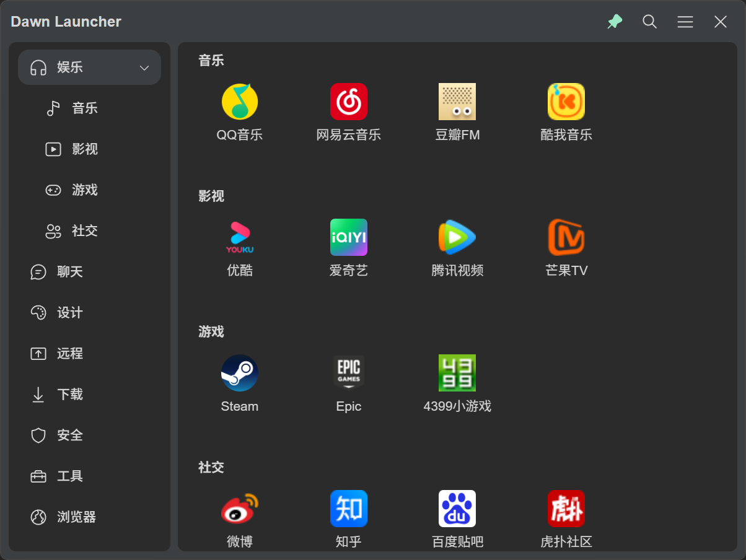Launch 网易云音乐 from the music section

click(x=349, y=102)
